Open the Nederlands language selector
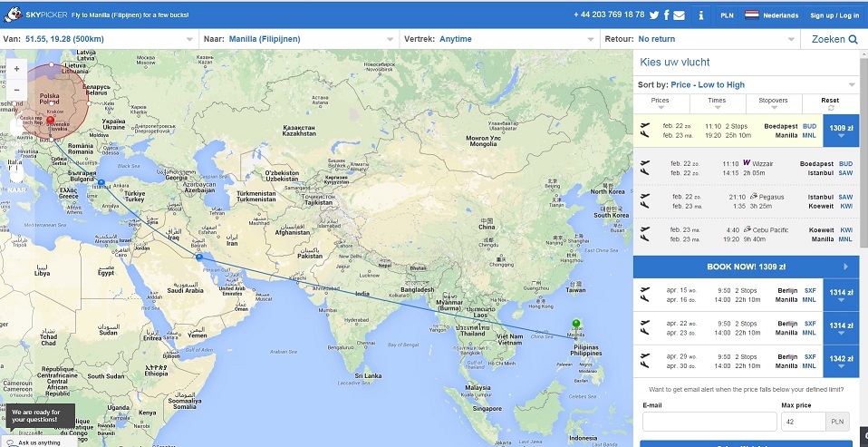Viewport: 868px width, 447px height. (x=771, y=15)
